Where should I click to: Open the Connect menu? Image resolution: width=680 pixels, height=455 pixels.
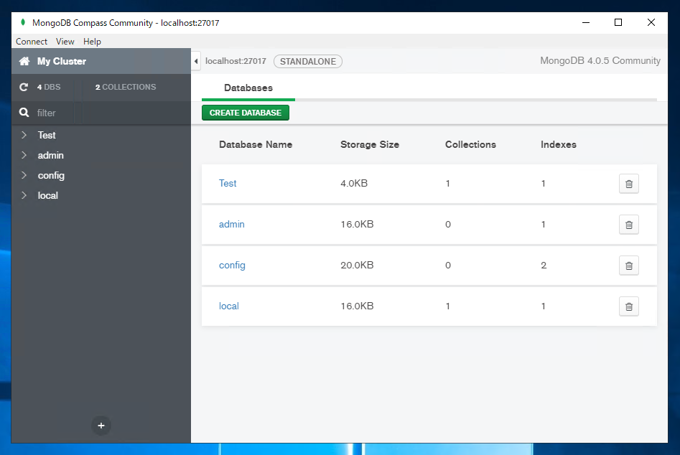click(x=31, y=41)
